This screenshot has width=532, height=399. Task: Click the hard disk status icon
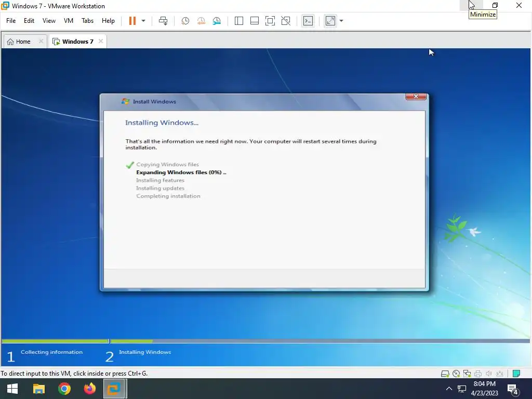(x=445, y=374)
